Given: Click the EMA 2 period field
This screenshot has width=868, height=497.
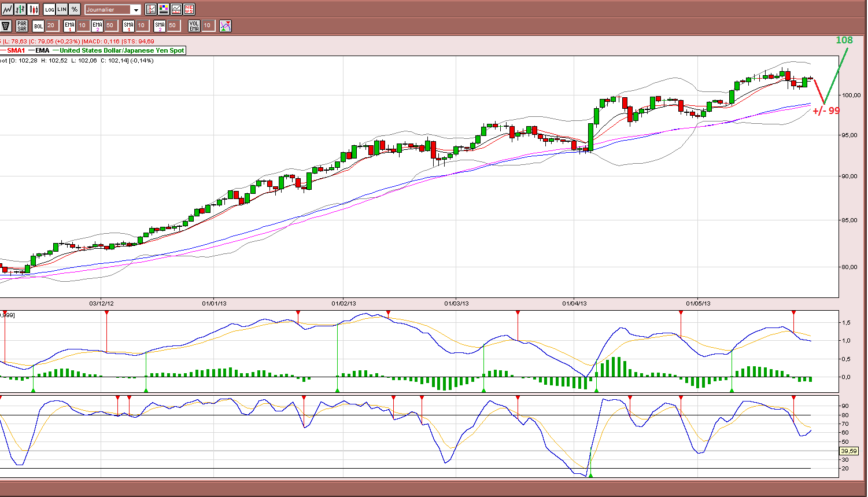Looking at the screenshot, I should click(111, 25).
